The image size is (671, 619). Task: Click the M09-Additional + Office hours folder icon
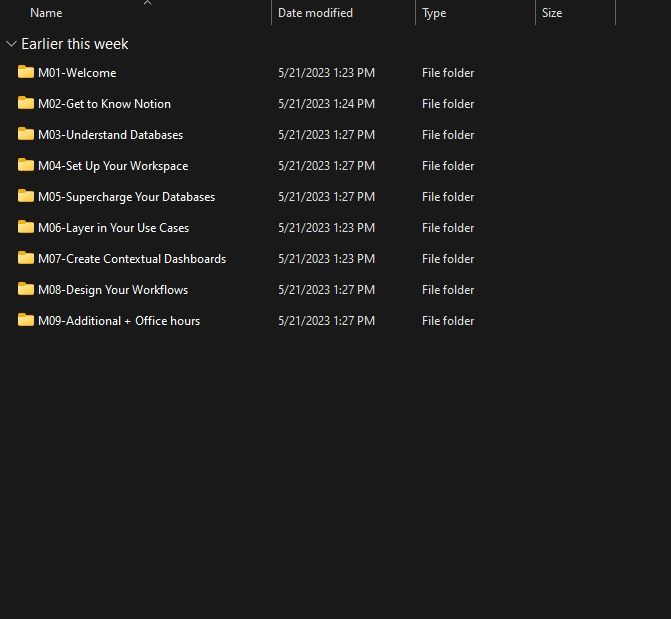(x=26, y=320)
